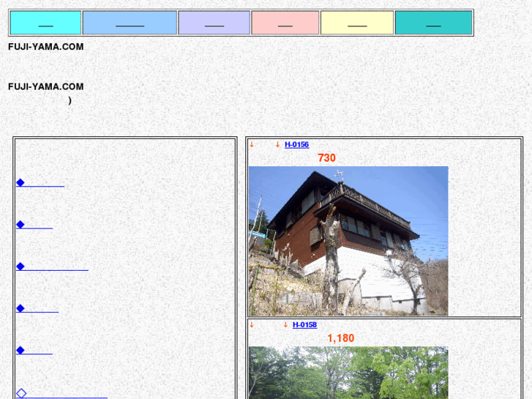
Task: Follow the filled diamond link with longest underline
Action: click(52, 266)
